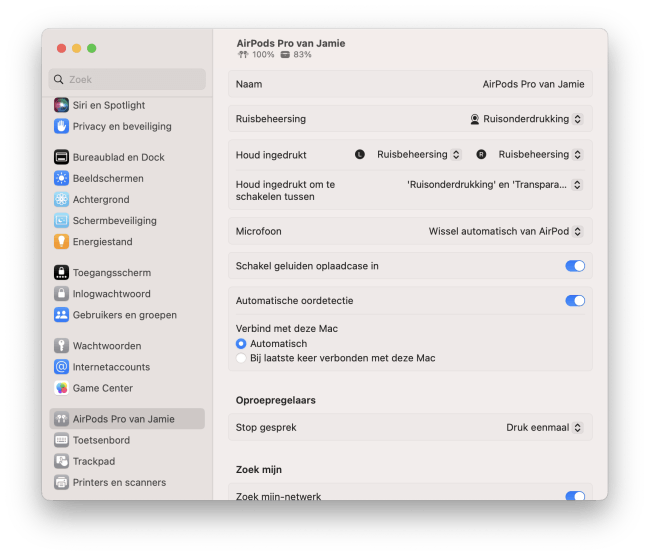650x556 pixels.
Task: Click the Wachtwoorden key icon
Action: tap(61, 345)
